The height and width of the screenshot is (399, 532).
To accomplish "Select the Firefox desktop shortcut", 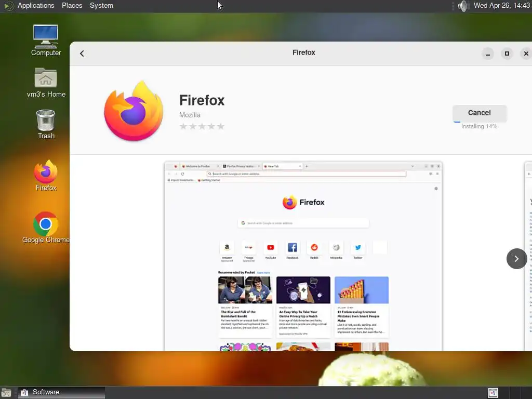I will point(46,176).
